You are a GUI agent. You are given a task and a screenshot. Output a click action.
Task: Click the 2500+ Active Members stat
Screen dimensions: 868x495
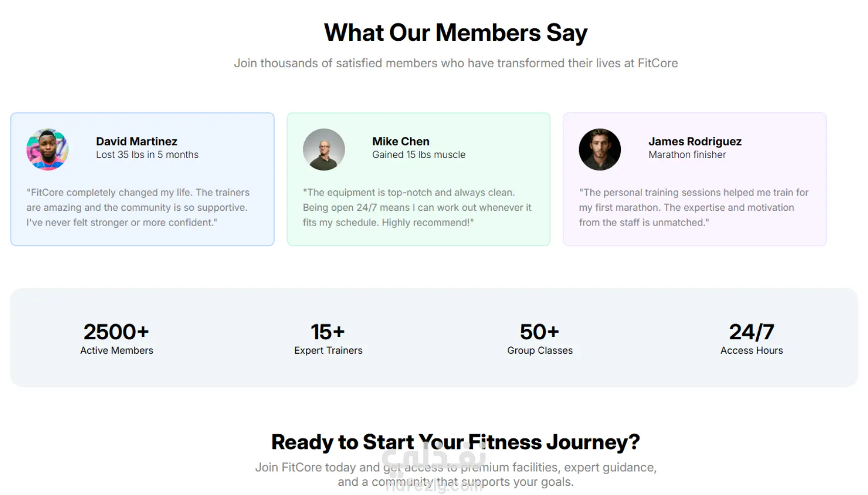pyautogui.click(x=116, y=338)
